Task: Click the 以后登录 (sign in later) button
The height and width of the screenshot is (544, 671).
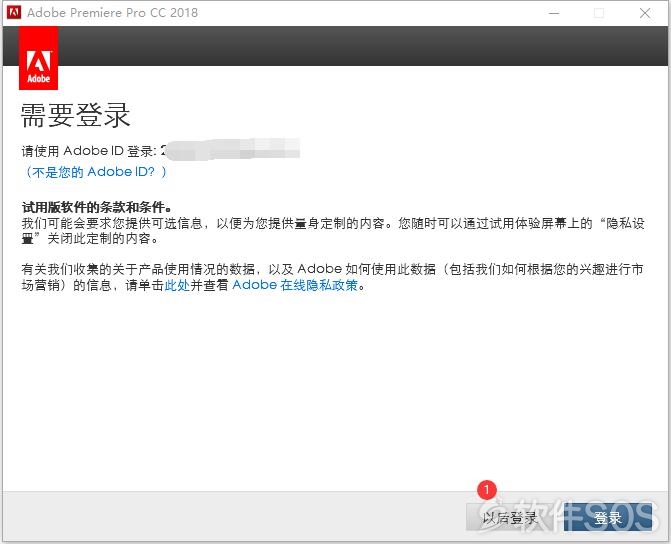Action: 511,518
